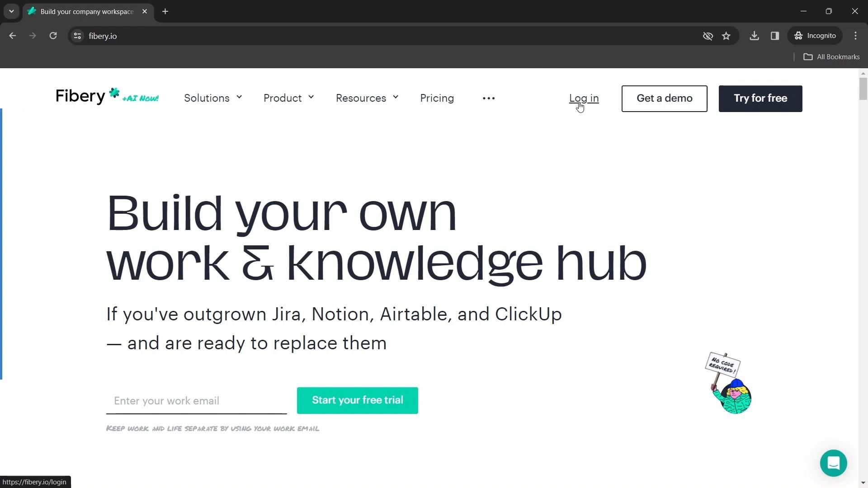The image size is (868, 488).
Task: Expand the Solutions dropdown menu
Action: coord(213,98)
